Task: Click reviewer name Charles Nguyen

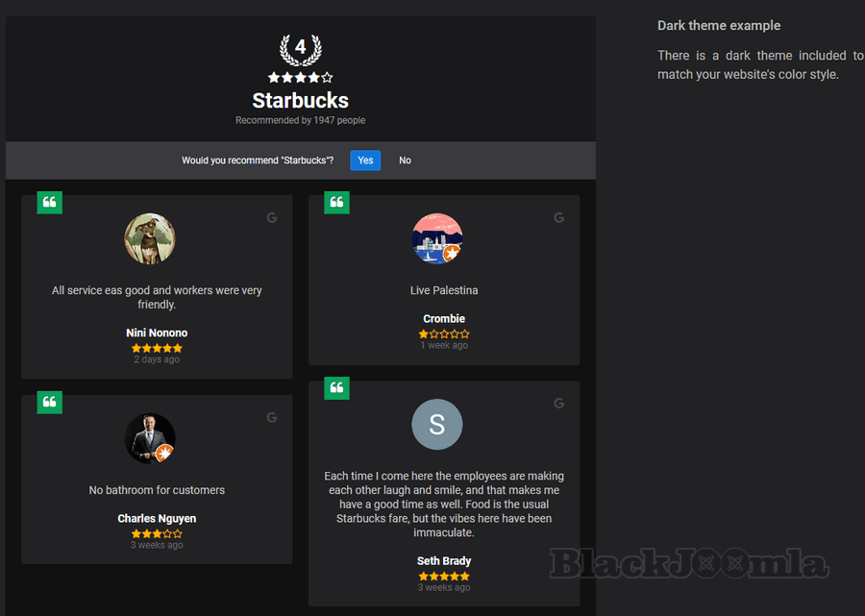Action: click(157, 518)
